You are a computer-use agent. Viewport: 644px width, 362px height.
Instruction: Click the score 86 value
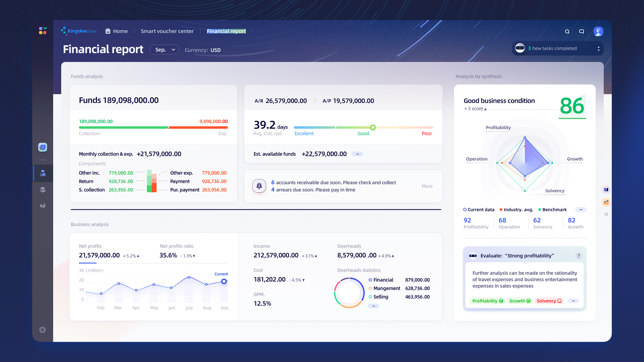tap(572, 106)
